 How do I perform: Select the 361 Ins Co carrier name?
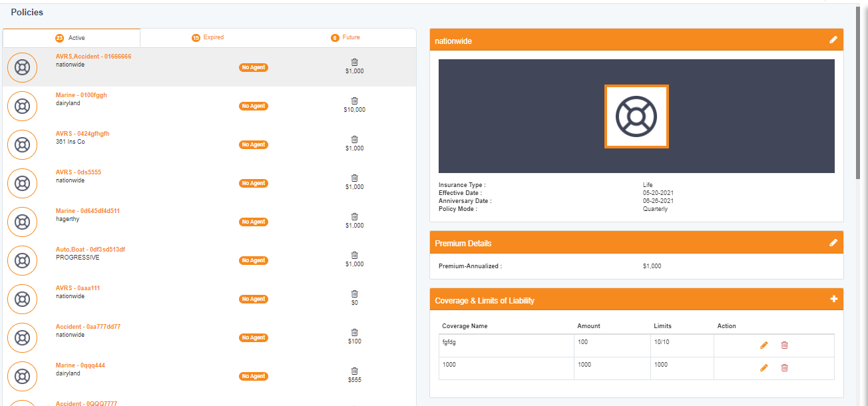tap(71, 142)
